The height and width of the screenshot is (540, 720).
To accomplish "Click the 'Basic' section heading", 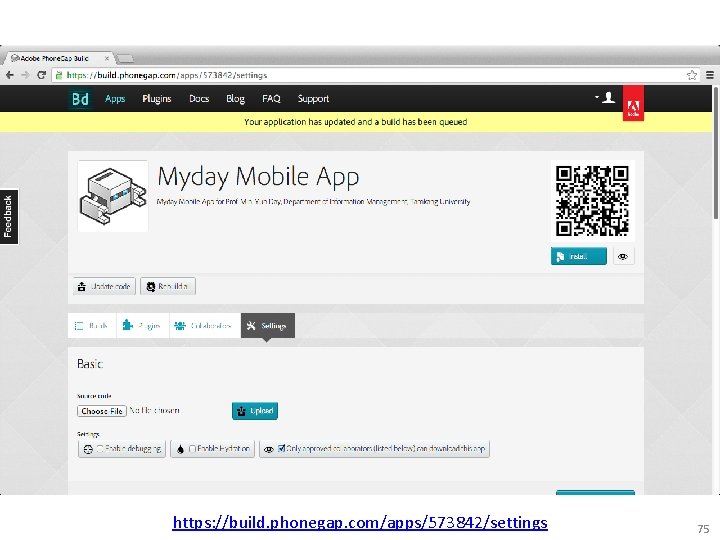I will pos(90,364).
